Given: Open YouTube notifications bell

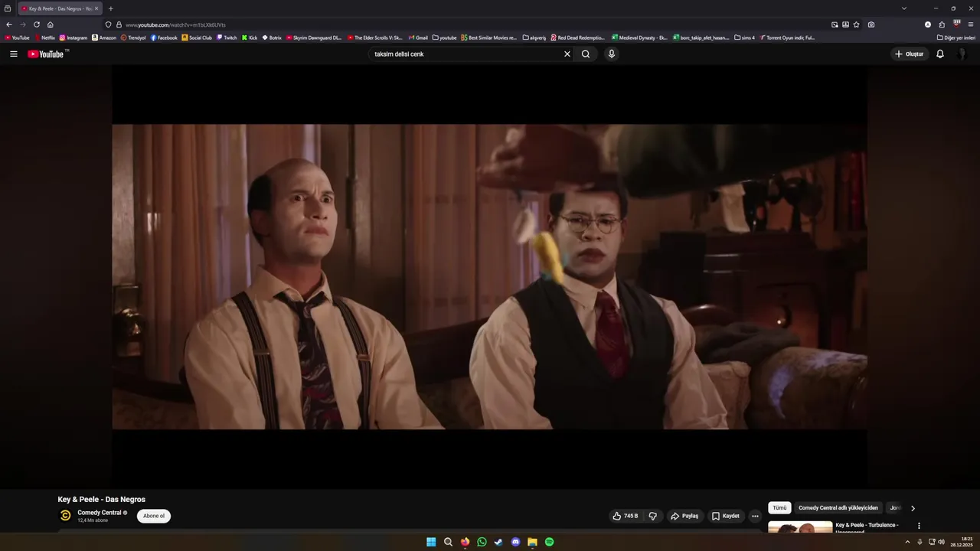Looking at the screenshot, I should pos(940,54).
